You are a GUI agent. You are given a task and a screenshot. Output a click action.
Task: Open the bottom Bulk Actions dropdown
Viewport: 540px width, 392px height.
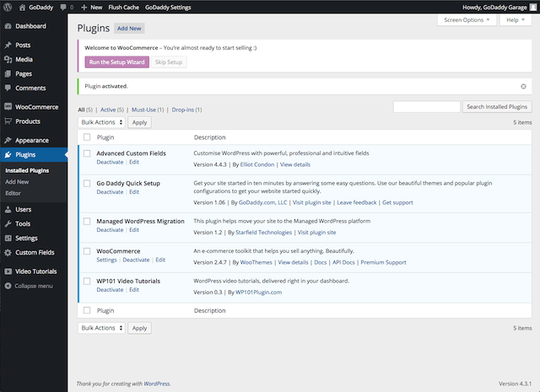(x=101, y=328)
